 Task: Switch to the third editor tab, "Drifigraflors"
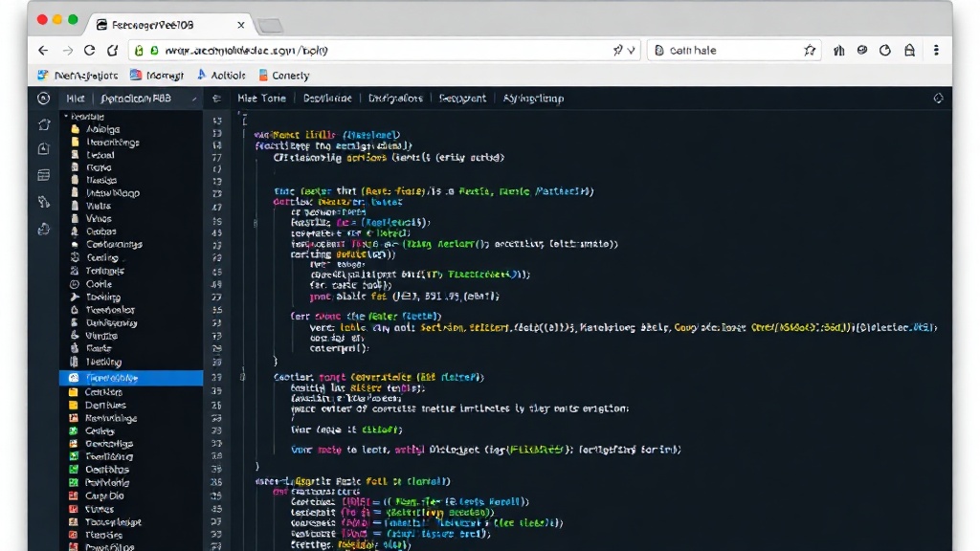(x=395, y=99)
